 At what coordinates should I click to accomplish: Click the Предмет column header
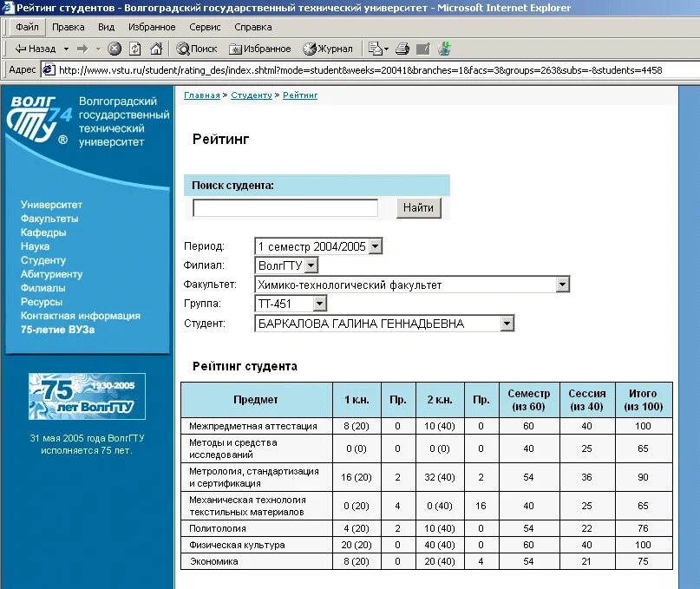pos(256,400)
